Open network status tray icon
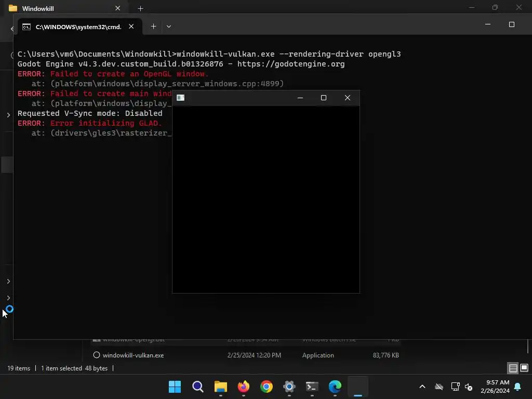The height and width of the screenshot is (399, 532). 455,387
